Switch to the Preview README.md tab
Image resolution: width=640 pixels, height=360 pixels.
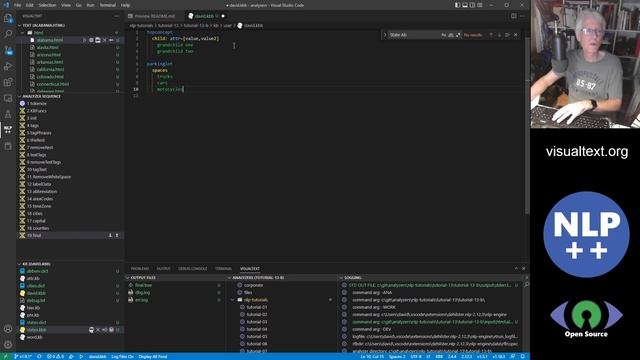(155, 16)
